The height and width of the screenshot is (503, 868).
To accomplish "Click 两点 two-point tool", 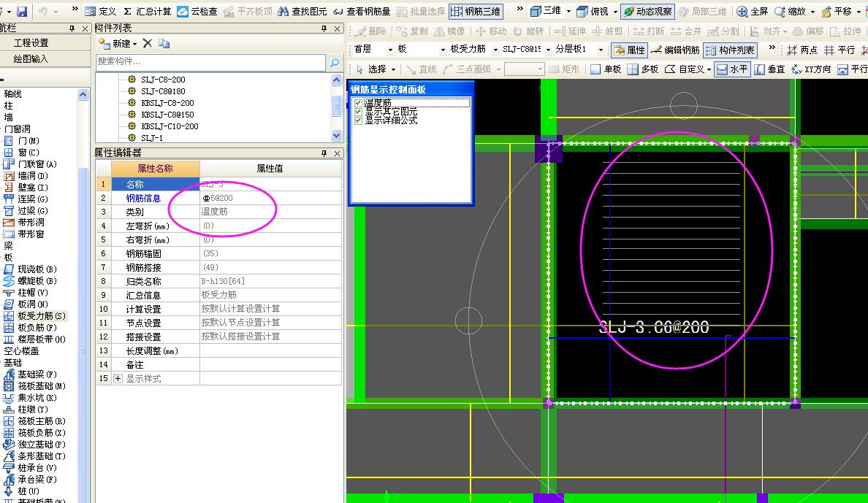I will point(802,50).
